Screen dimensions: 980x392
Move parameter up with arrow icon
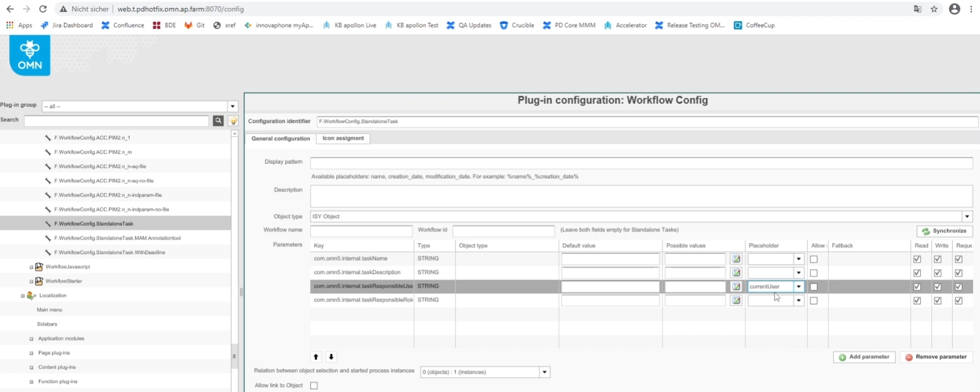point(316,357)
